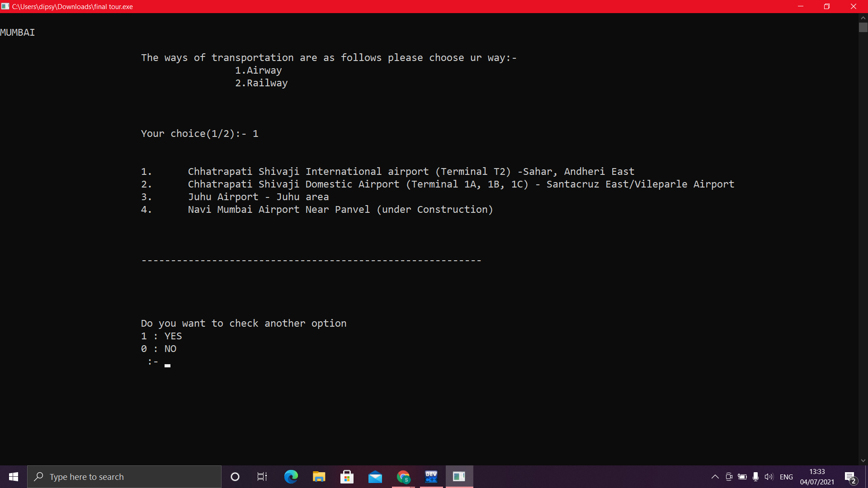Click the console window icon in the title bar
Screen dimensions: 868x488
click(x=5, y=6)
